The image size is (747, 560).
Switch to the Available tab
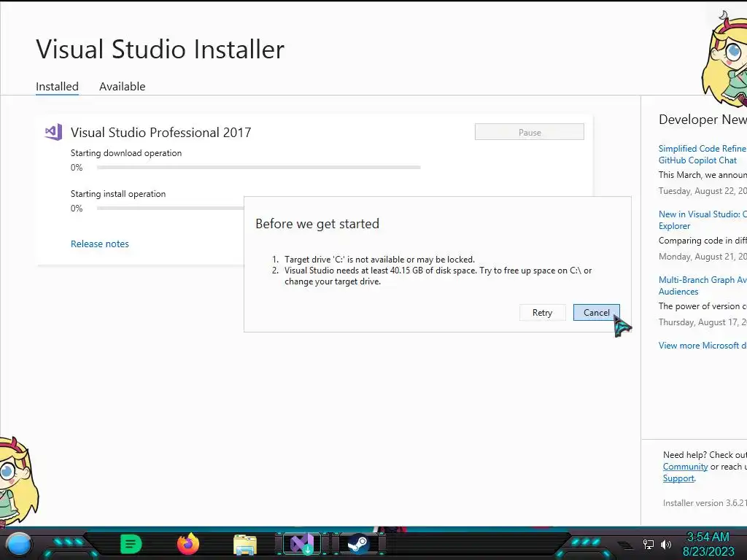pyautogui.click(x=122, y=86)
